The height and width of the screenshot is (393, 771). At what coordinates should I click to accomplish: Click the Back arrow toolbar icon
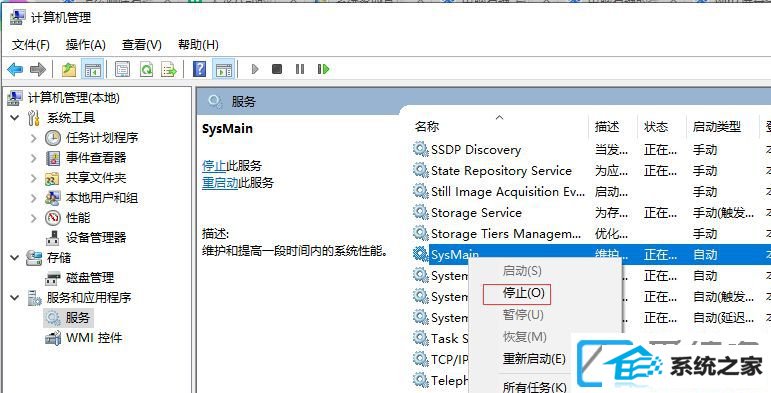[x=15, y=69]
